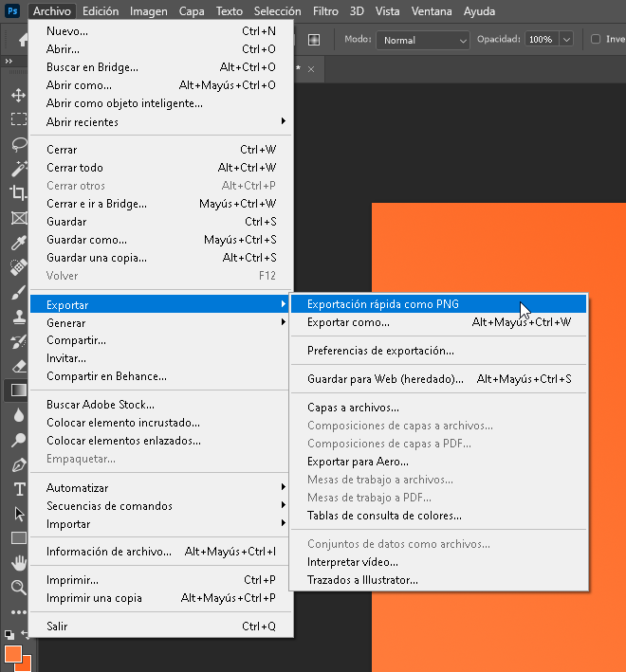Choose Exportación rápida como PNG
Image resolution: width=626 pixels, height=672 pixels.
pyautogui.click(x=438, y=304)
